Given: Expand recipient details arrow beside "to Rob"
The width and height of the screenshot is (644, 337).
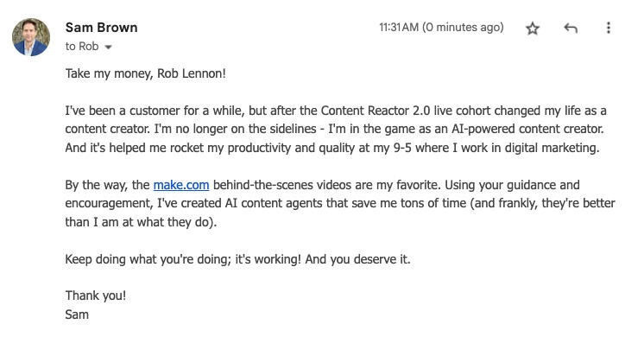Looking at the screenshot, I should click(108, 48).
